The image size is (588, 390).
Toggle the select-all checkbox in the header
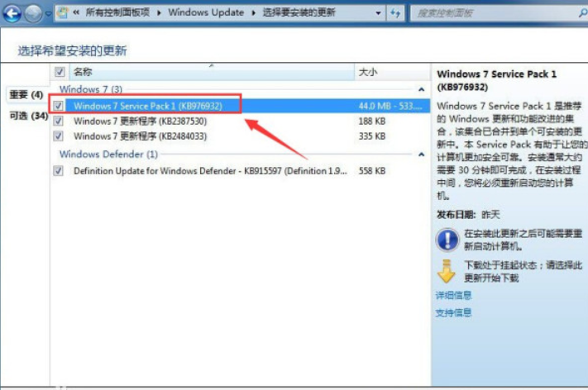pyautogui.click(x=60, y=72)
